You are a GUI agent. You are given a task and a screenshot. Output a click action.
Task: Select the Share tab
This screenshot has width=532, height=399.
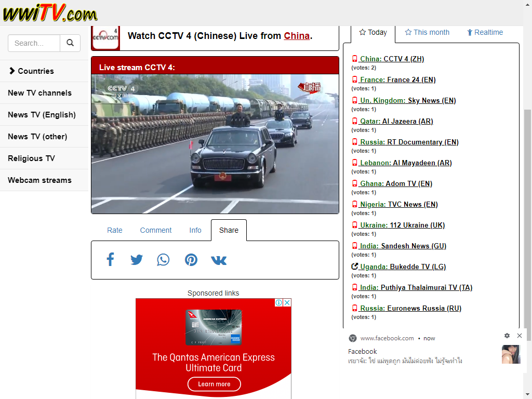(x=229, y=230)
